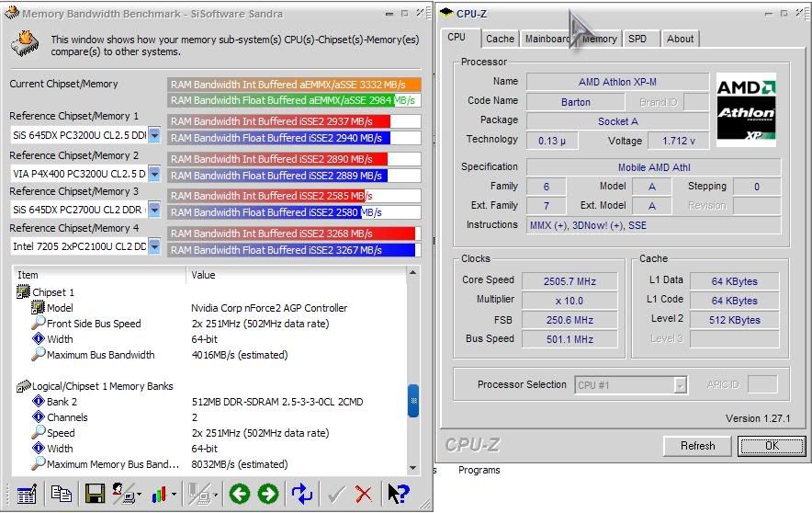Click the Bank 2 blue diamond icon
Screen dimensions: 812x513
coord(39,401)
